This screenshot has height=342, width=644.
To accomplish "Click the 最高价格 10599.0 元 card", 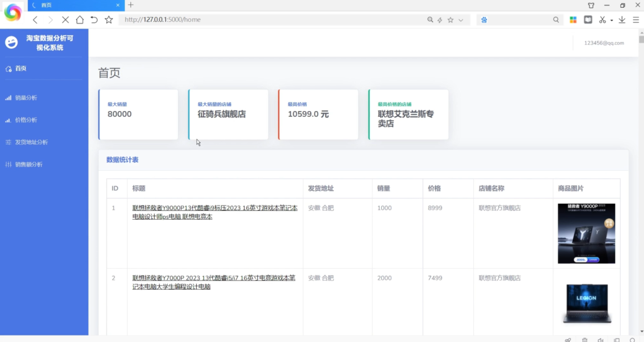I will click(x=318, y=114).
